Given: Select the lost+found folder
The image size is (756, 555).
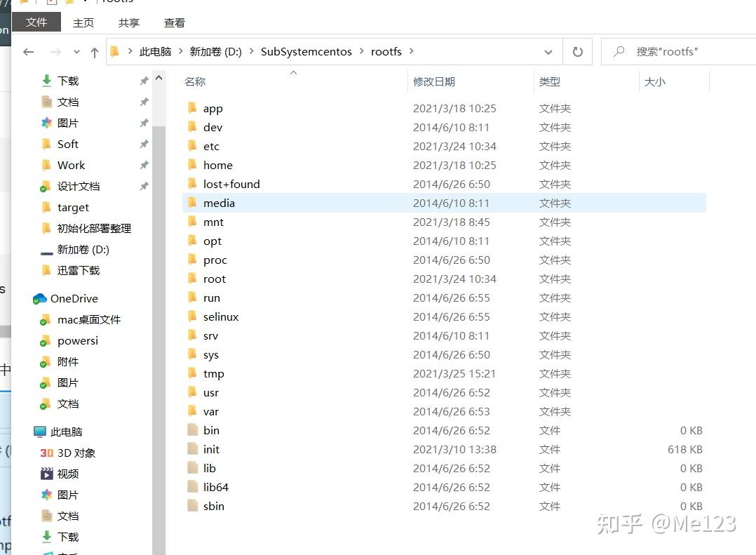Looking at the screenshot, I should 231,184.
